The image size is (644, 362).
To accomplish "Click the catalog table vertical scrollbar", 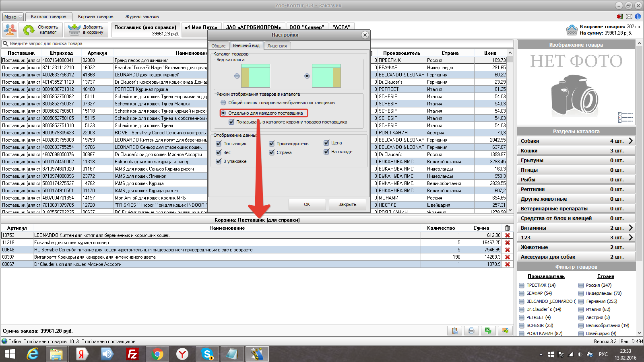I will 510,131.
